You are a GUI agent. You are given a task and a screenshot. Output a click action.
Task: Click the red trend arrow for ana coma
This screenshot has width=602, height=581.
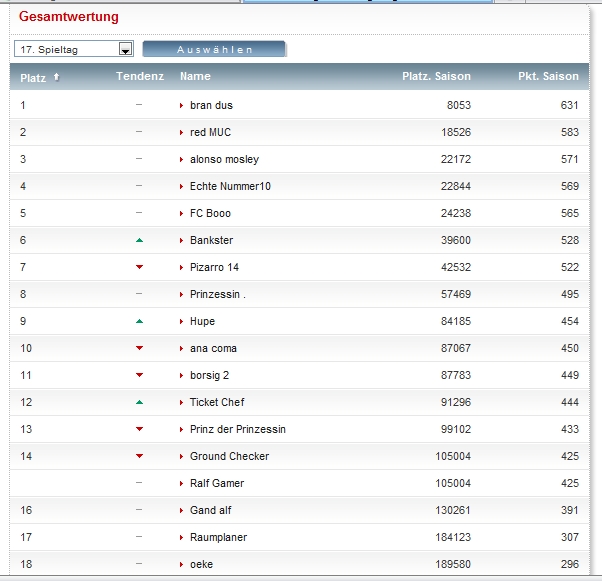pos(140,348)
